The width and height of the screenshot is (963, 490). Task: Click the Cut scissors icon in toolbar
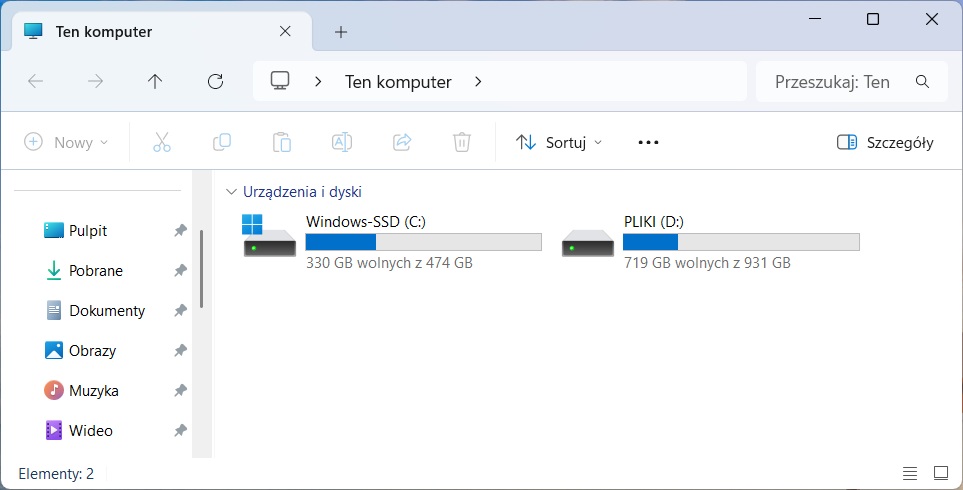coord(162,142)
